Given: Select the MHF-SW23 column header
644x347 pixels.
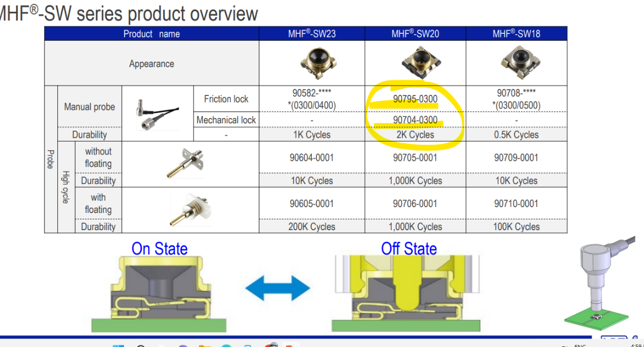Looking at the screenshot, I should 312,34.
